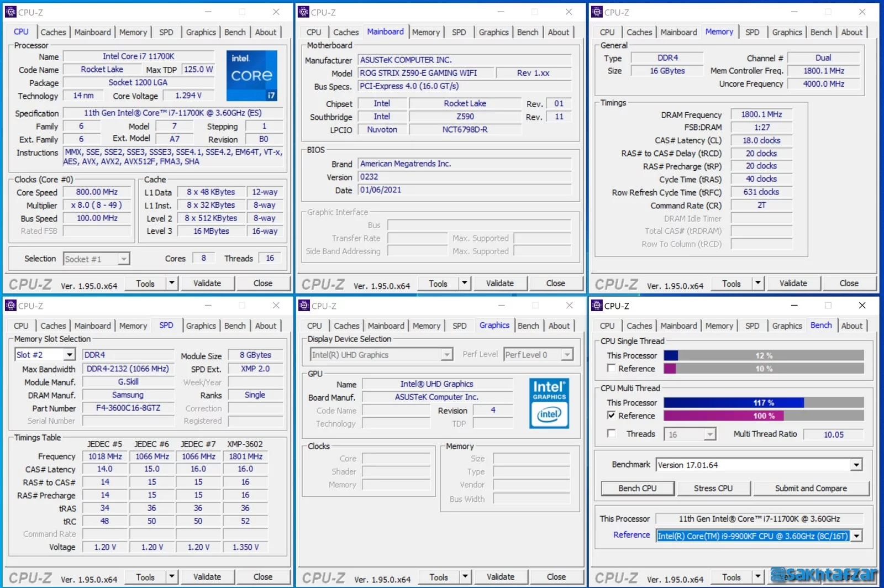The image size is (884, 588).
Task: Click the CPU-Z title icon in the Graphics window
Action: click(x=303, y=306)
